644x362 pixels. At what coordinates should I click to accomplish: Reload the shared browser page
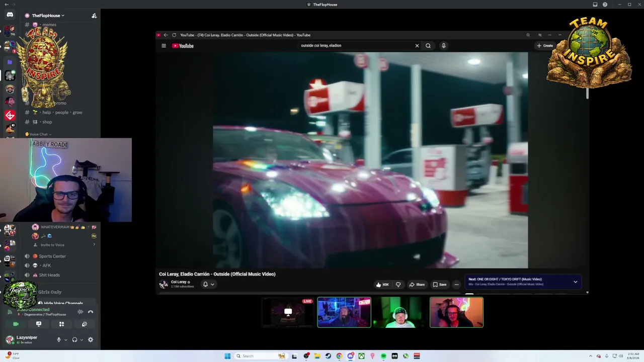pyautogui.click(x=174, y=35)
